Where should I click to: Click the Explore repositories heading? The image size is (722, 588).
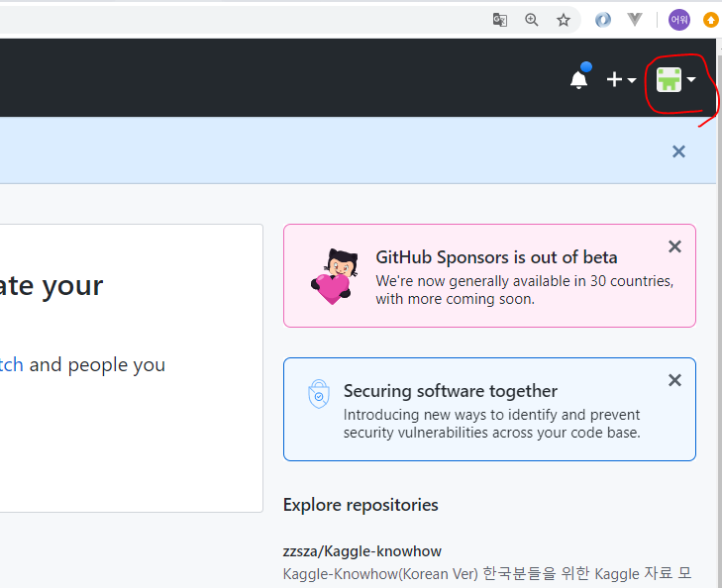[361, 505]
